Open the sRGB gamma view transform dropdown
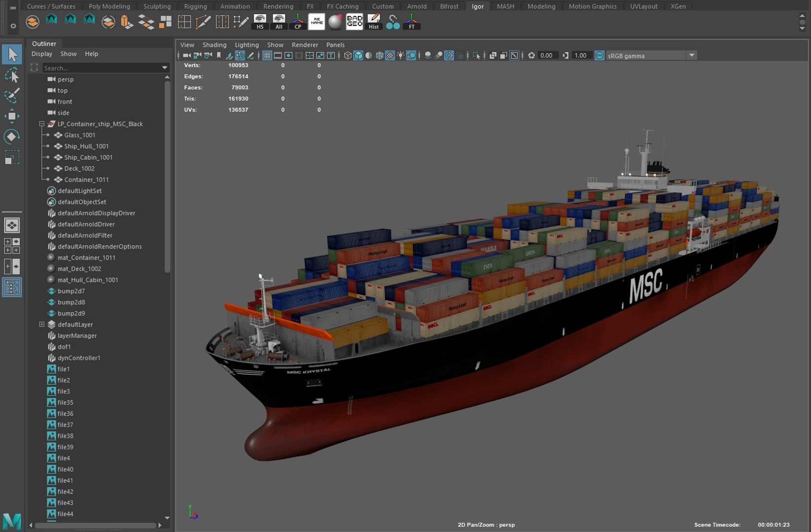This screenshot has height=532, width=811. pyautogui.click(x=692, y=56)
